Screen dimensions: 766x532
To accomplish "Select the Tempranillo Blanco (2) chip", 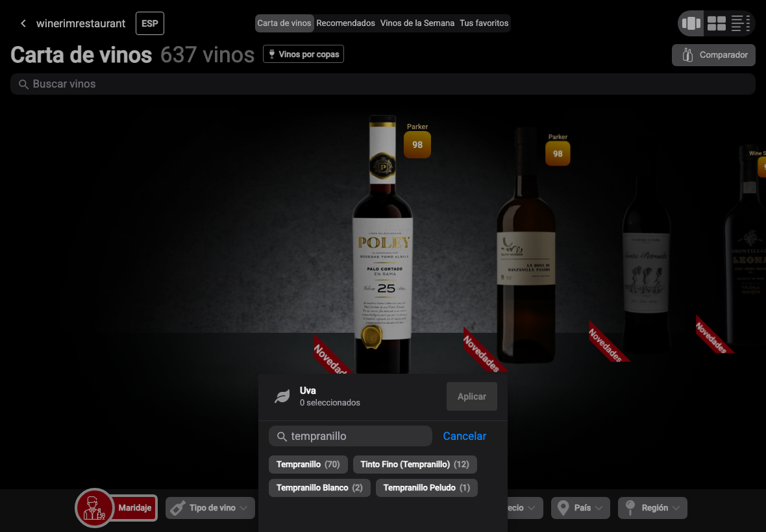I will 319,488.
